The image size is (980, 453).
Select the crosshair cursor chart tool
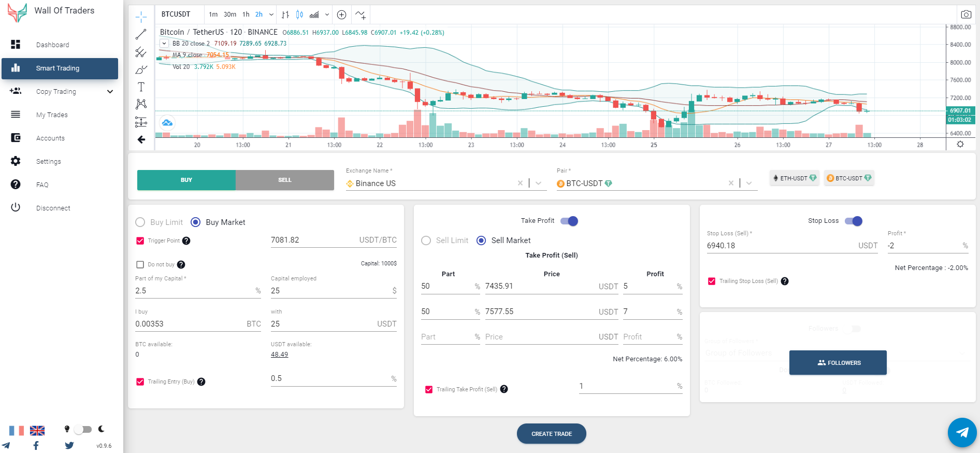click(141, 17)
